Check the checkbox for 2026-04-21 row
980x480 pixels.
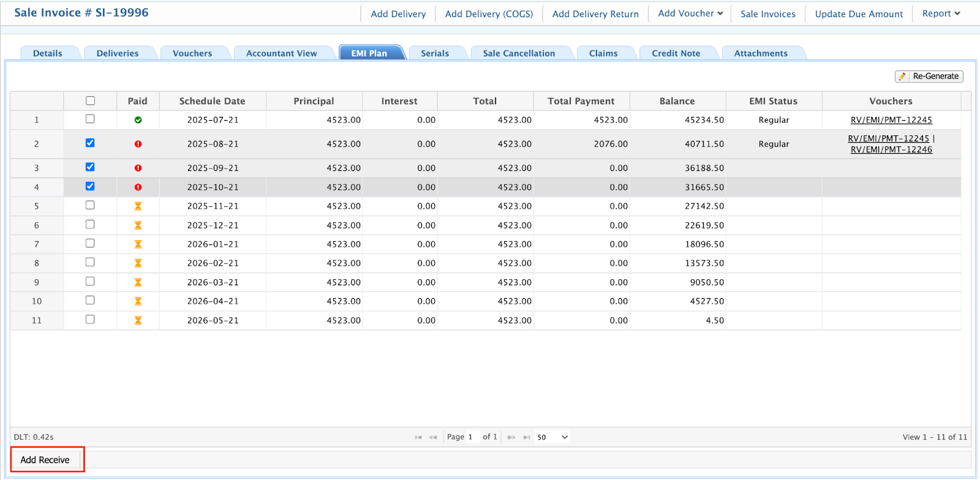pyautogui.click(x=90, y=300)
